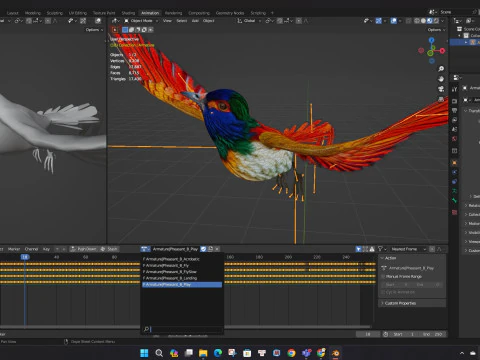Switch to the Geometry Nodes workspace tab

[x=230, y=13]
